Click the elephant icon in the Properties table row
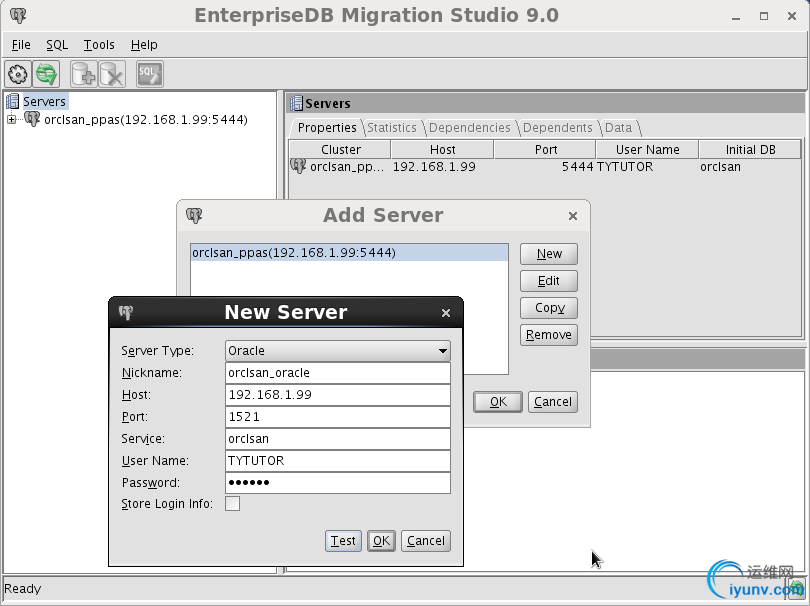The image size is (810, 606). point(298,166)
